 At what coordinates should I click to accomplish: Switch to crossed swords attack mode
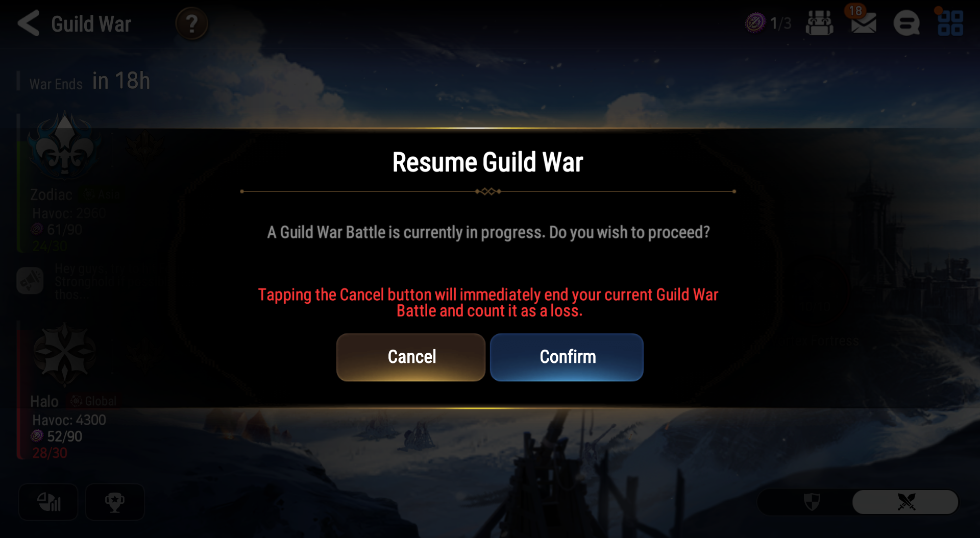[906, 502]
